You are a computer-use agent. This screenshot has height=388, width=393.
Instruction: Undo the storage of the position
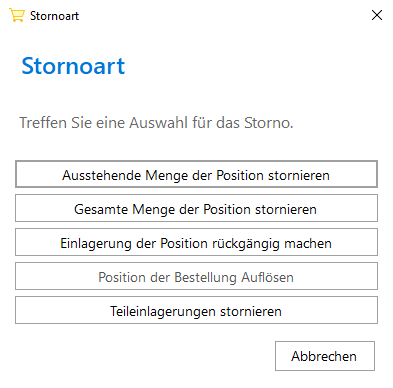click(x=196, y=242)
